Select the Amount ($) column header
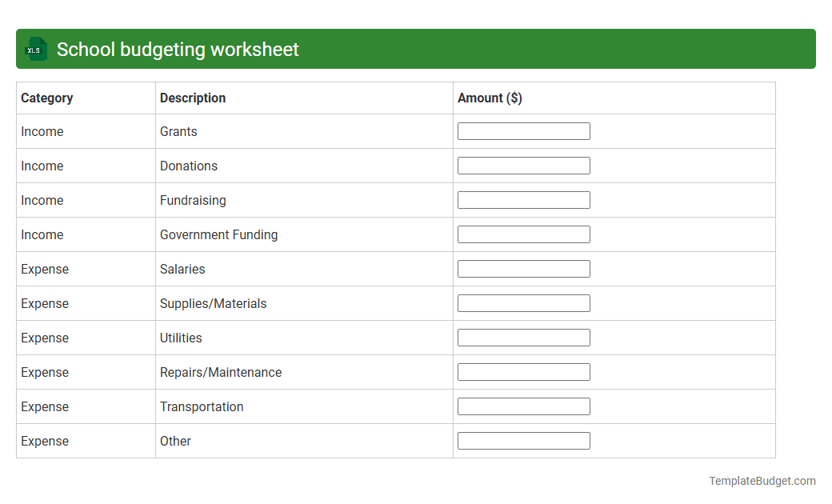The image size is (832, 504). (x=490, y=98)
